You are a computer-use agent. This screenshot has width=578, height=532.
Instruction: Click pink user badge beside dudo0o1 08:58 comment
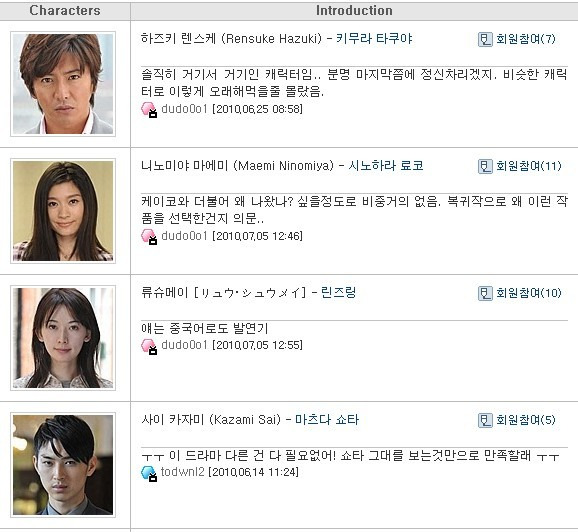click(x=149, y=110)
